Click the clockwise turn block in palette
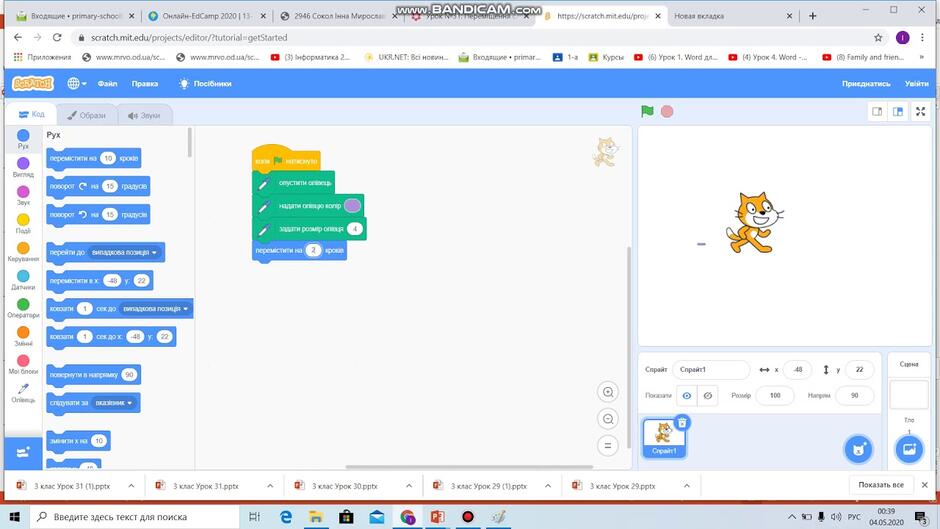The width and height of the screenshot is (940, 529). coord(98,187)
